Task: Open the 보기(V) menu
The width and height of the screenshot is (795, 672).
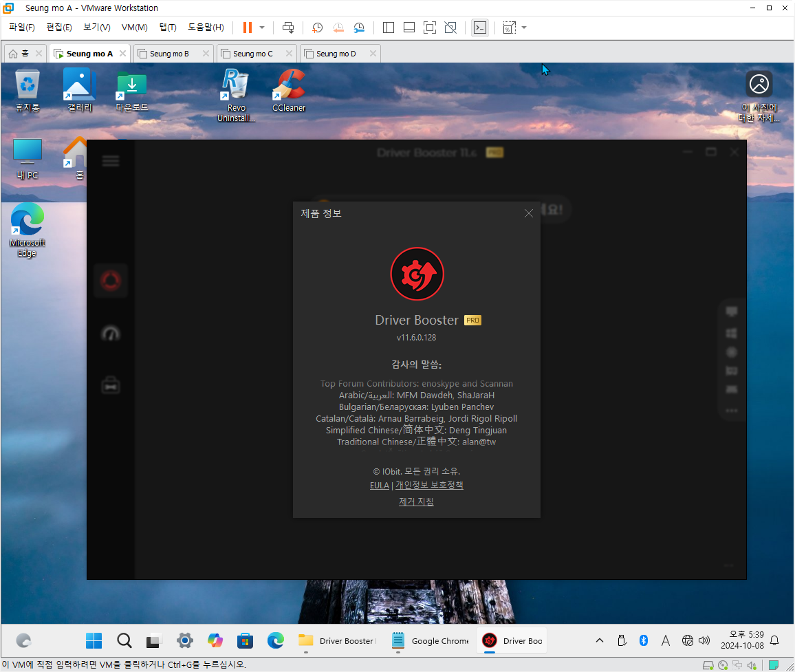Action: 97,28
